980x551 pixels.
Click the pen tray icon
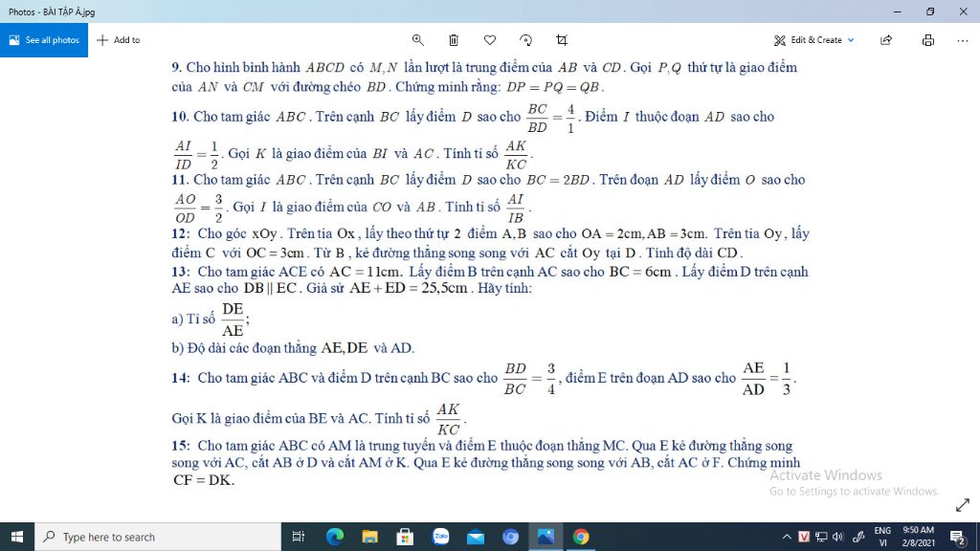tap(858, 537)
